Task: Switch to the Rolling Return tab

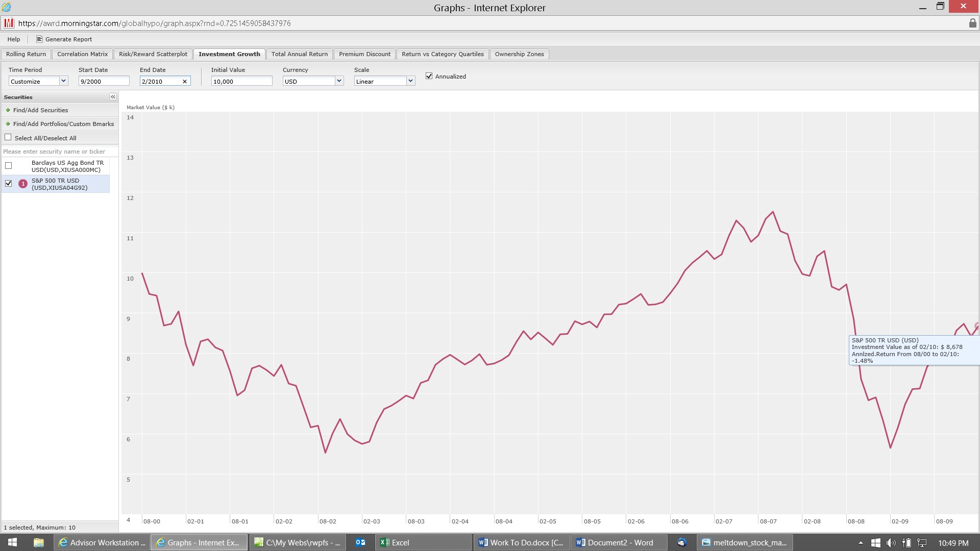Action: 26,54
